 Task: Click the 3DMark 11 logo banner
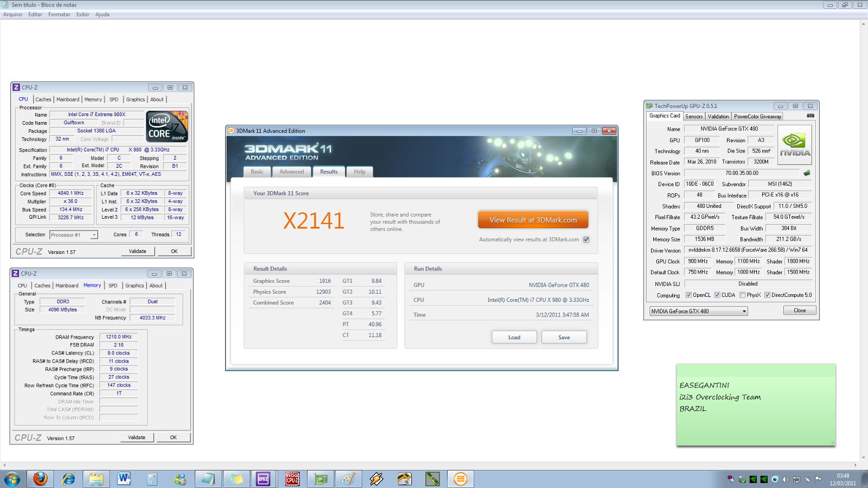[288, 152]
